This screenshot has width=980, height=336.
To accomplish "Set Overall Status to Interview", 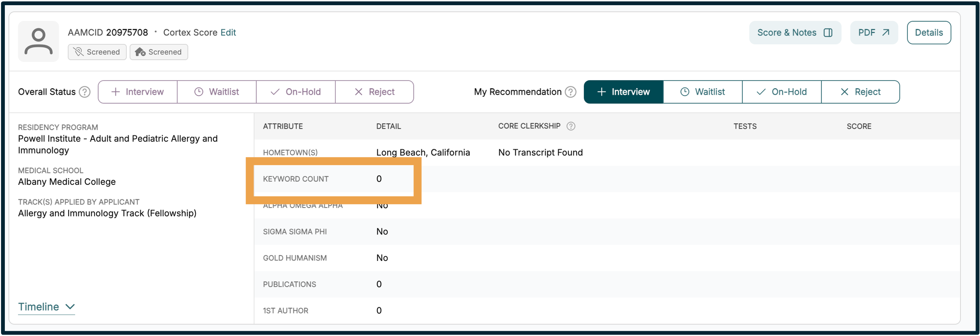I will tap(137, 92).
